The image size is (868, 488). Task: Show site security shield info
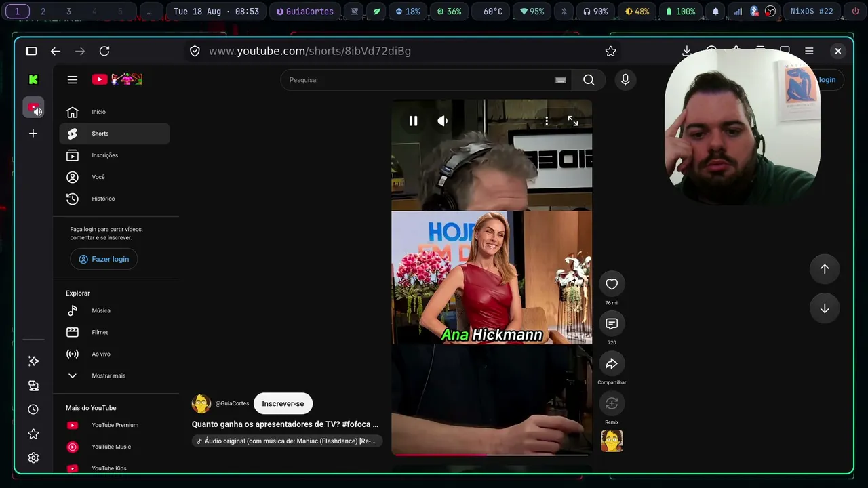coord(195,51)
